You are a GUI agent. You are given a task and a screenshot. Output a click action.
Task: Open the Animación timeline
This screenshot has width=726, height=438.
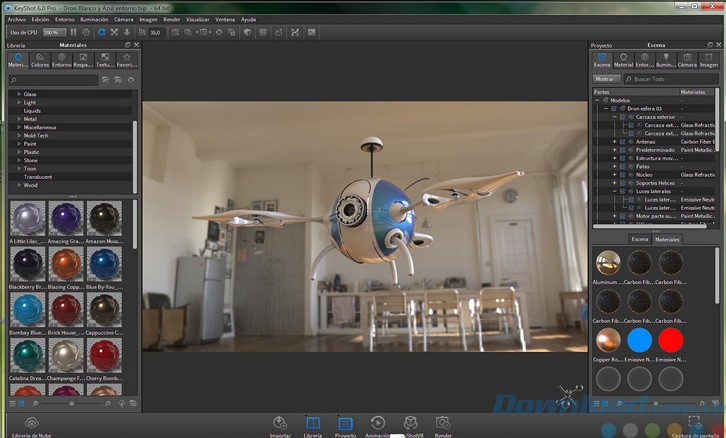pyautogui.click(x=377, y=426)
